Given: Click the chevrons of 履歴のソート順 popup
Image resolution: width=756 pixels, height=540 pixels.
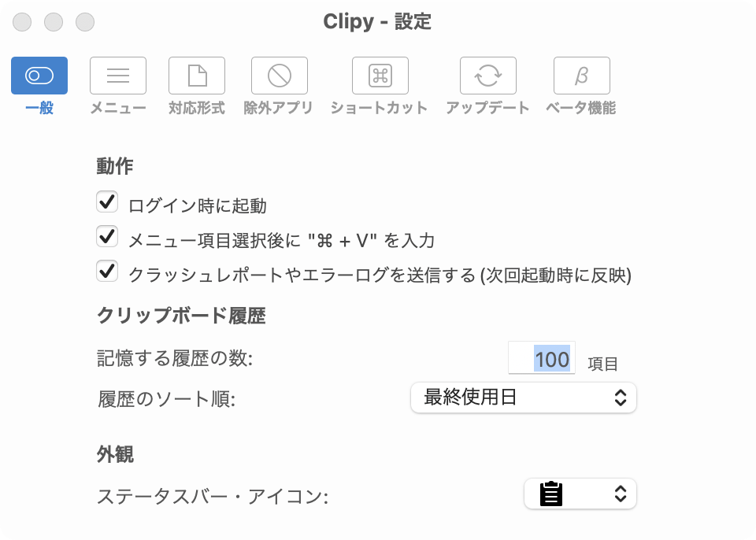Looking at the screenshot, I should tap(621, 398).
